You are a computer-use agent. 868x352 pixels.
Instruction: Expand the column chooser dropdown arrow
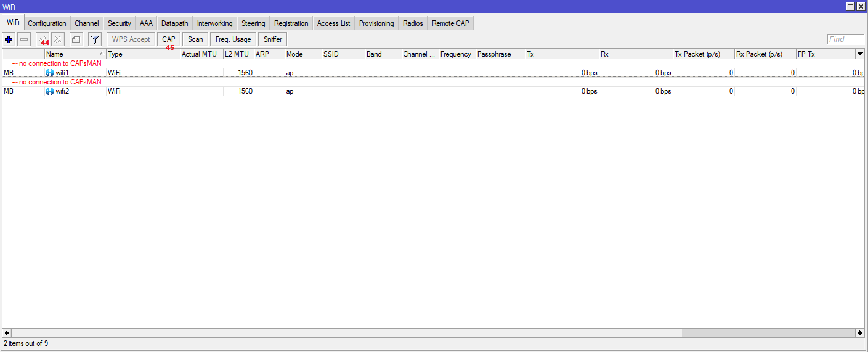tap(860, 54)
